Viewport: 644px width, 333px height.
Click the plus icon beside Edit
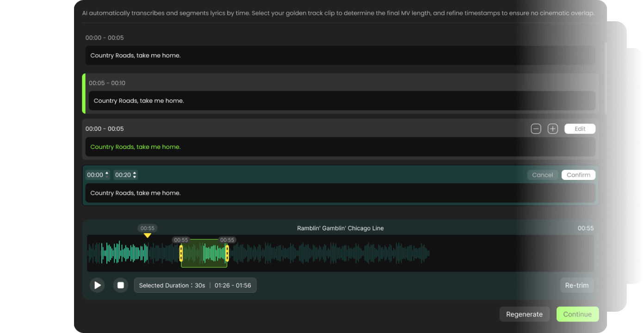(553, 129)
